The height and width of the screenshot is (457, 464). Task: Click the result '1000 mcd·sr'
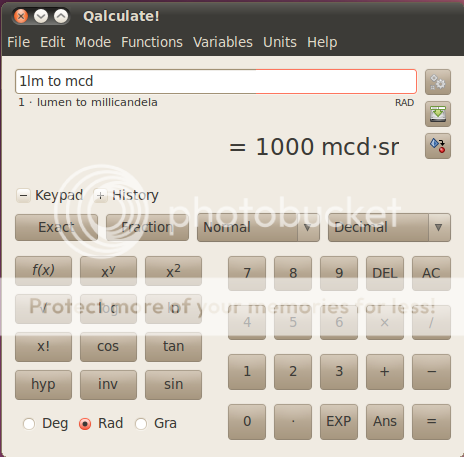tap(327, 147)
